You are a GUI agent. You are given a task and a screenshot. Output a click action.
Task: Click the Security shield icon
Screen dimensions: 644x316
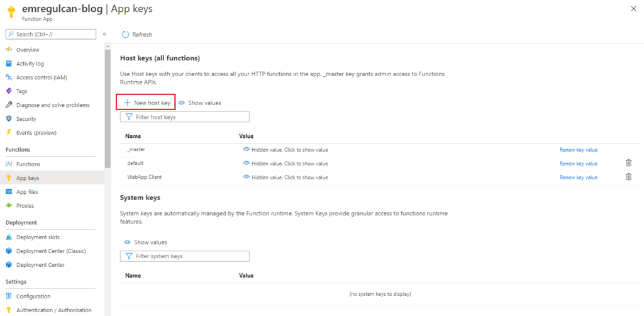point(9,119)
